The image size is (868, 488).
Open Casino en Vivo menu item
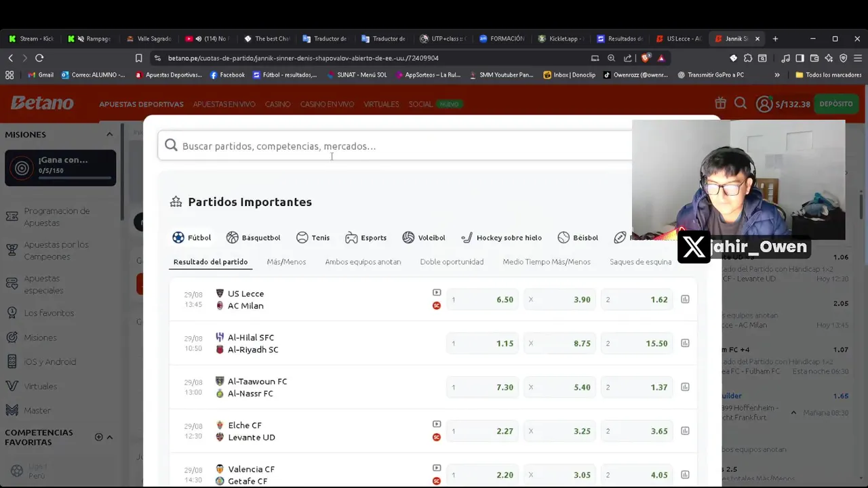(327, 104)
